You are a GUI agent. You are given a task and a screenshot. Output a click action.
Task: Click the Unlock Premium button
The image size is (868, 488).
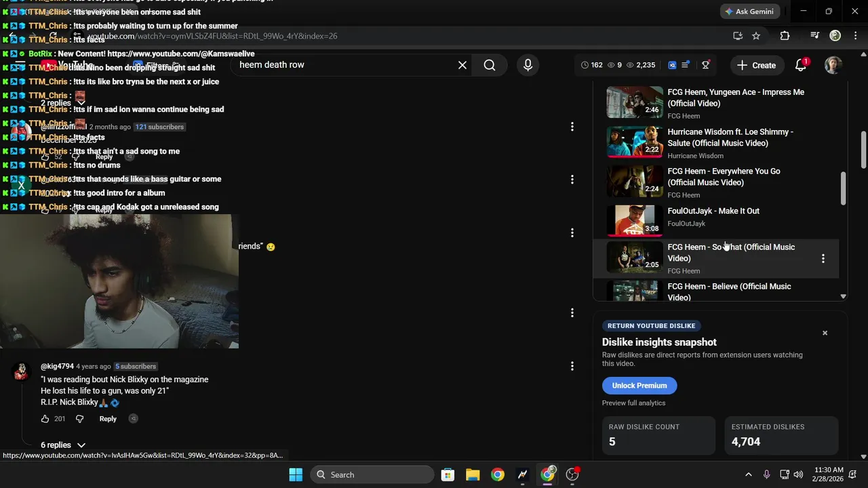[639, 386]
